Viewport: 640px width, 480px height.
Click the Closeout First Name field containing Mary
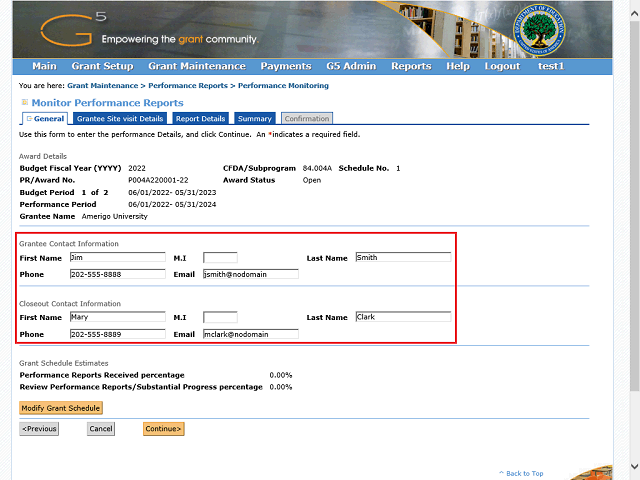[x=118, y=317]
